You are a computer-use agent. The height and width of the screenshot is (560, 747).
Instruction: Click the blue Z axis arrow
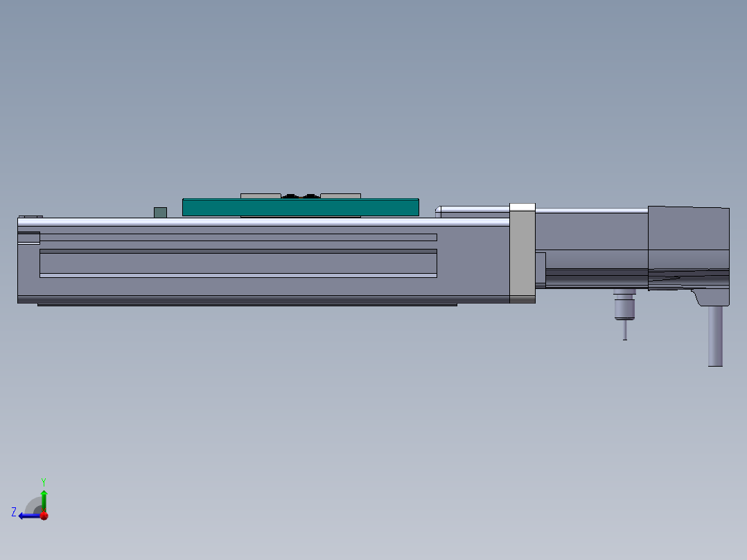(26, 516)
